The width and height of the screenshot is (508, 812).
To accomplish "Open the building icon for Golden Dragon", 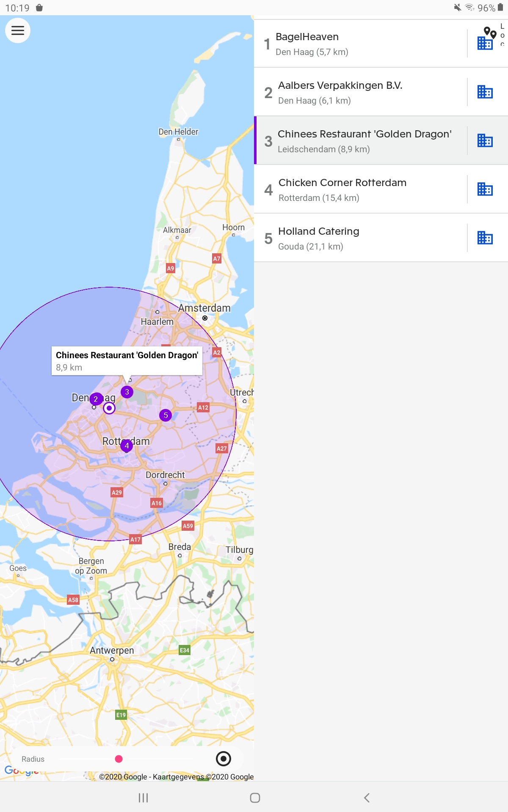I will (x=485, y=140).
